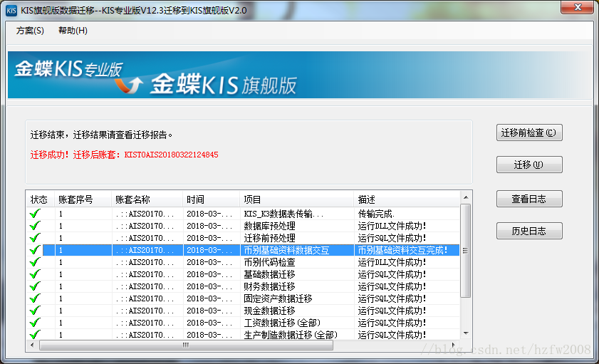Sort by 时间 column header
The image size is (599, 364).
[212, 199]
